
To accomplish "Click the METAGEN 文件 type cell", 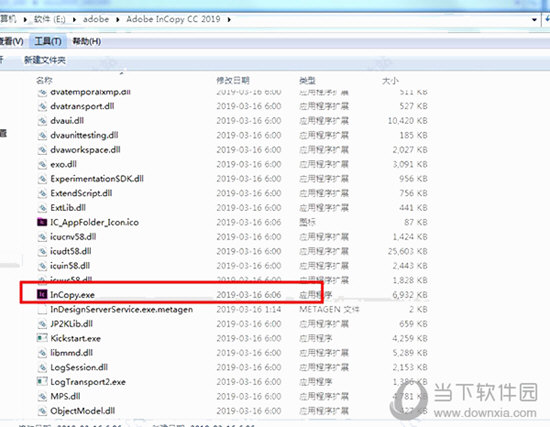I will pyautogui.click(x=329, y=309).
